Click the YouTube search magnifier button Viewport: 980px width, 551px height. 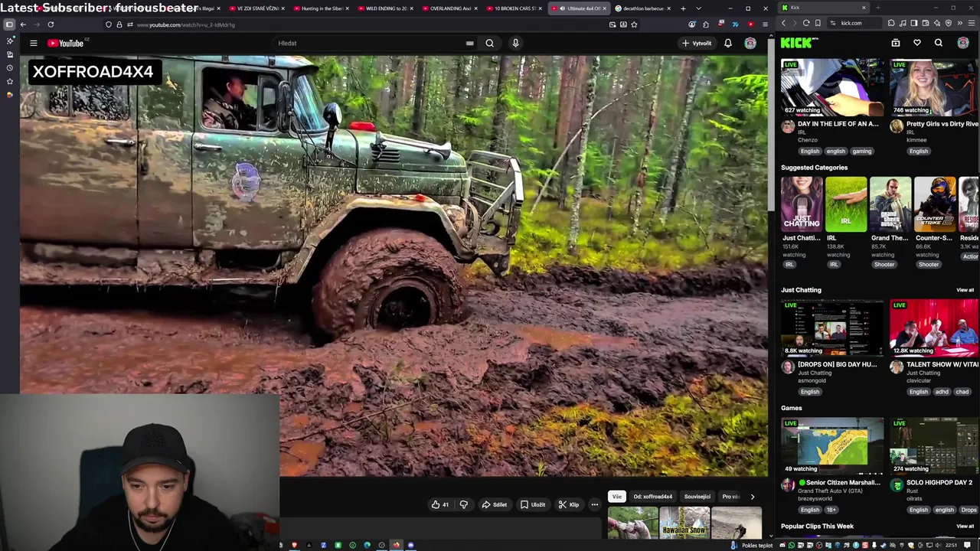tap(490, 43)
